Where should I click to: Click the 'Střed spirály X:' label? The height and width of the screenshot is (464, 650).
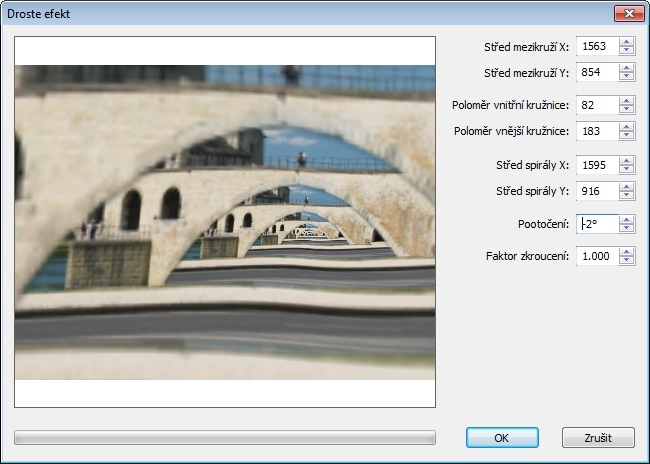coord(532,165)
